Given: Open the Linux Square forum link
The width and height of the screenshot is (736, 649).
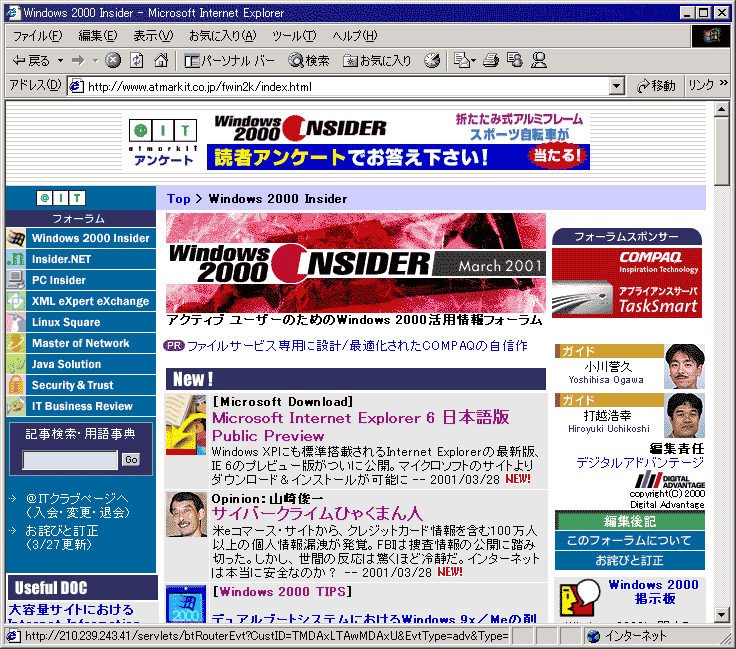Looking at the screenshot, I should [x=66, y=322].
